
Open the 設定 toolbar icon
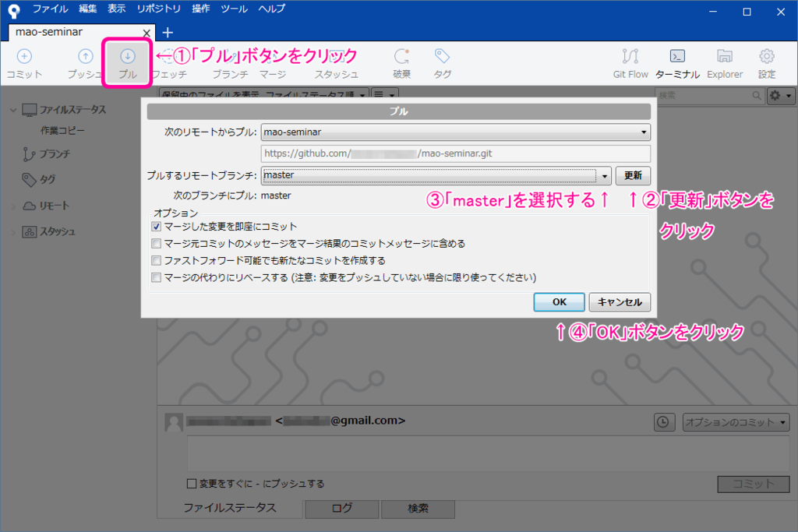pyautogui.click(x=765, y=62)
